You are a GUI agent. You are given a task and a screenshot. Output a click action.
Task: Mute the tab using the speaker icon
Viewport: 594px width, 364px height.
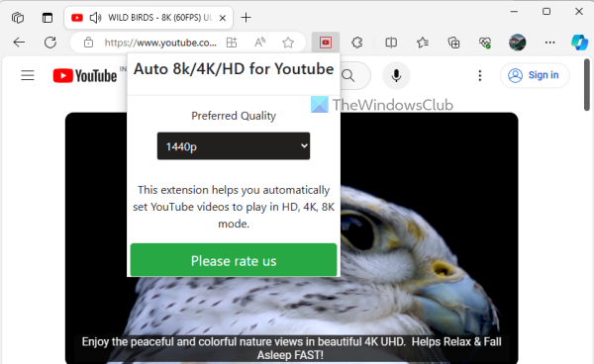click(95, 18)
